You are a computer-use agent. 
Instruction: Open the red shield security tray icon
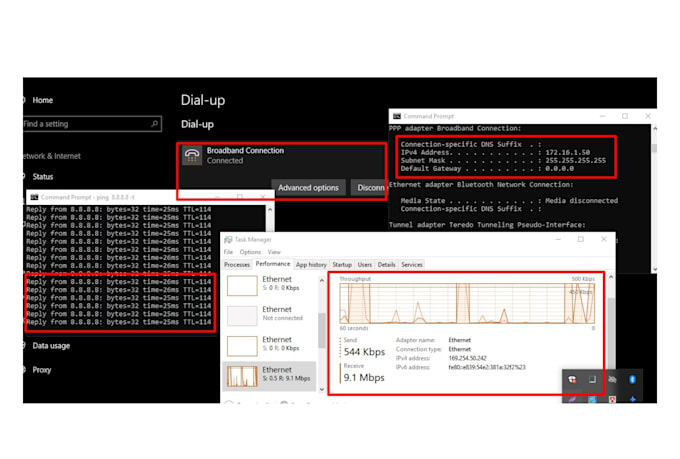tap(572, 380)
